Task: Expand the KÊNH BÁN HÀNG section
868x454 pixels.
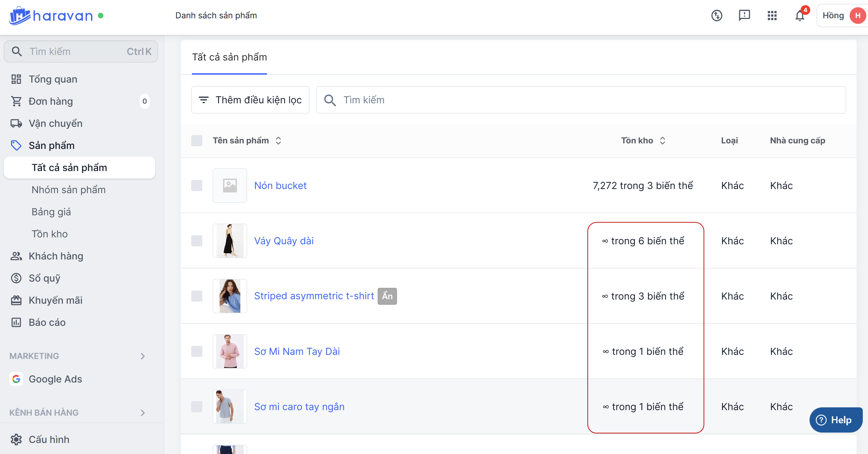Action: pyautogui.click(x=142, y=413)
